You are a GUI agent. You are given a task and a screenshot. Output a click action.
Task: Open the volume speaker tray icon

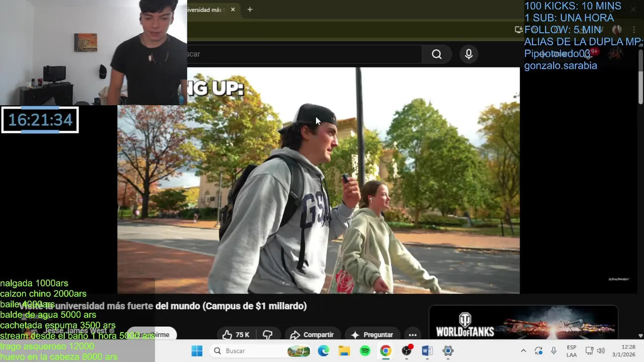click(601, 351)
